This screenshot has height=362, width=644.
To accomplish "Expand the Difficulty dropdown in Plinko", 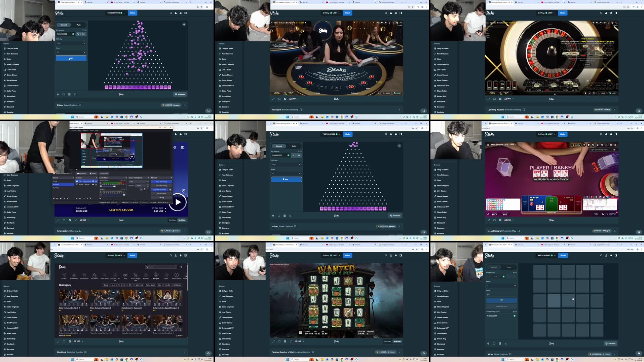I will coord(71,43).
